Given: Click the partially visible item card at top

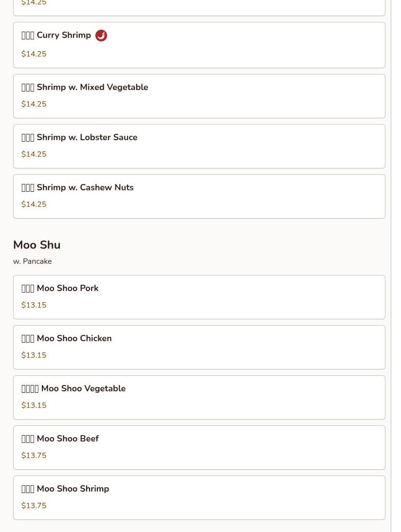Looking at the screenshot, I should click(x=199, y=8).
